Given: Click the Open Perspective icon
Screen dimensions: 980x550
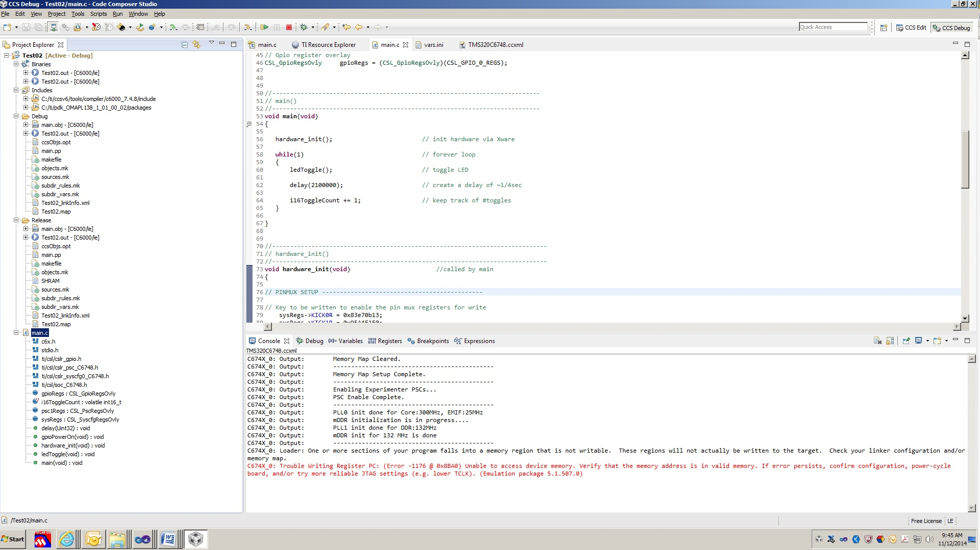Looking at the screenshot, I should (884, 28).
